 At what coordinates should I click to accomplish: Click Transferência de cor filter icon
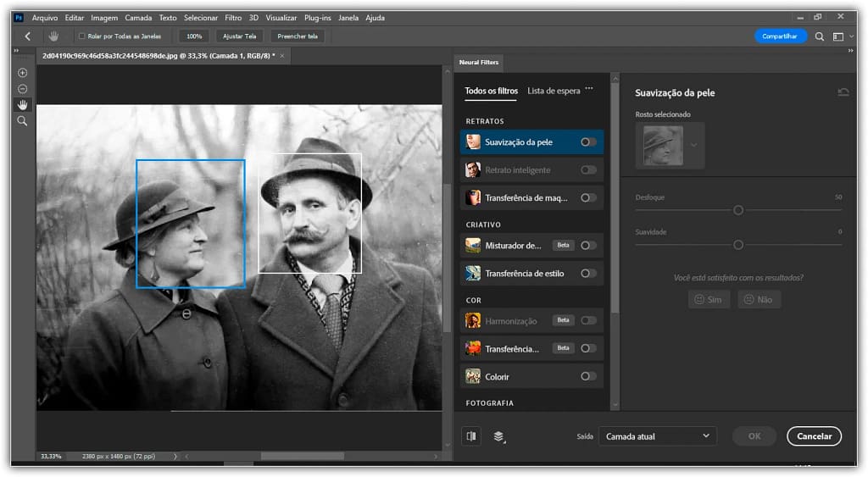pyautogui.click(x=473, y=348)
